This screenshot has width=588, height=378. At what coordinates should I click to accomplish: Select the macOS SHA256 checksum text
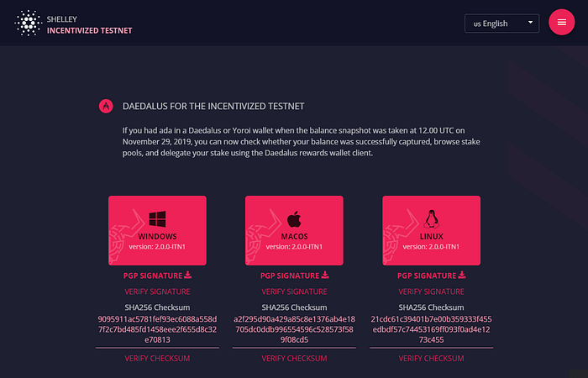click(294, 329)
